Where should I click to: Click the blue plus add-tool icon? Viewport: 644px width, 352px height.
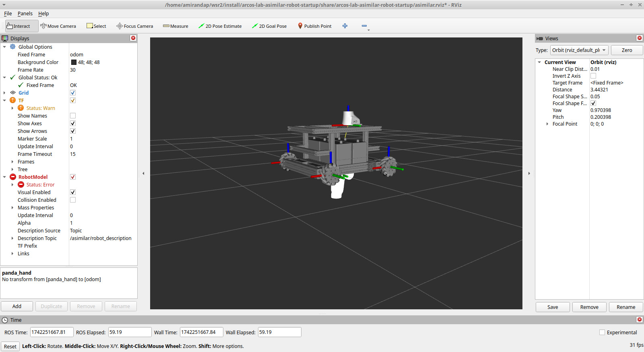(x=345, y=26)
